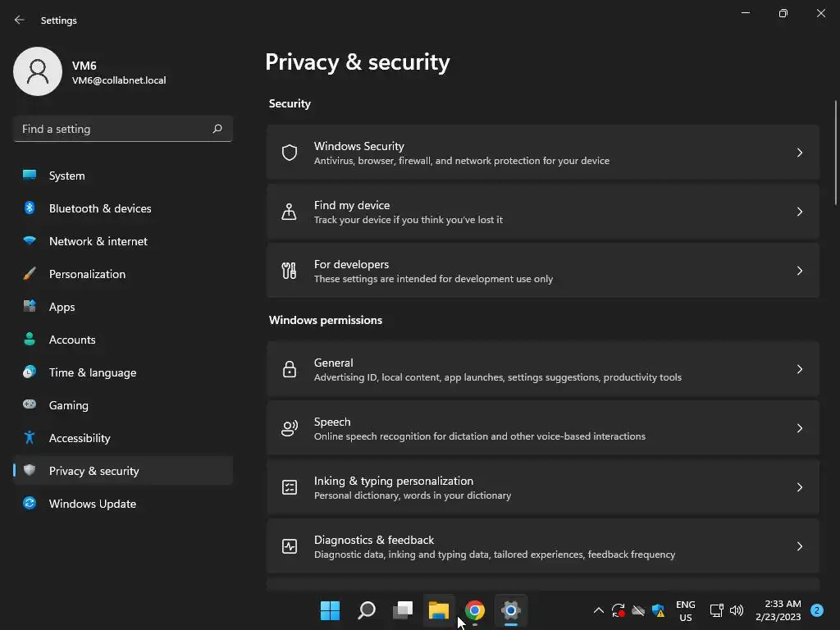Click the General padlock icon

point(290,369)
